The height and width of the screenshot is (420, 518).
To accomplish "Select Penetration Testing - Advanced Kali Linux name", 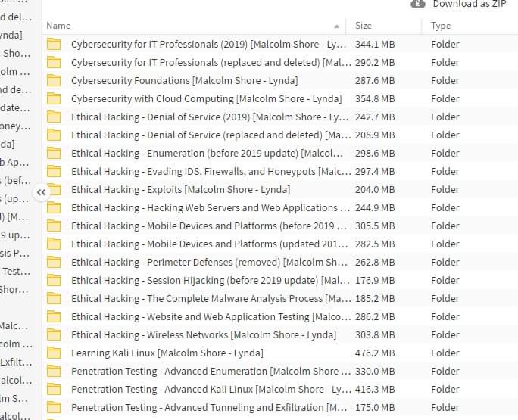I will (211, 389).
